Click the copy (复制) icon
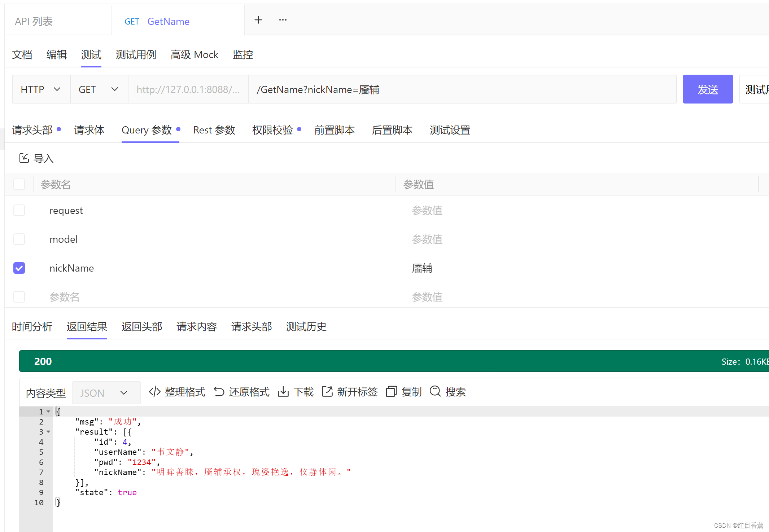 (391, 391)
